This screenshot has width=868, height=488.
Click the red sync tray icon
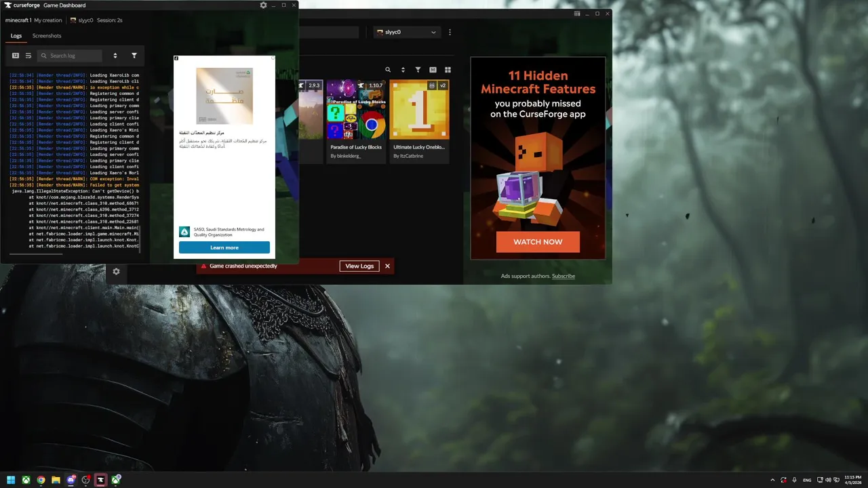pyautogui.click(x=783, y=480)
